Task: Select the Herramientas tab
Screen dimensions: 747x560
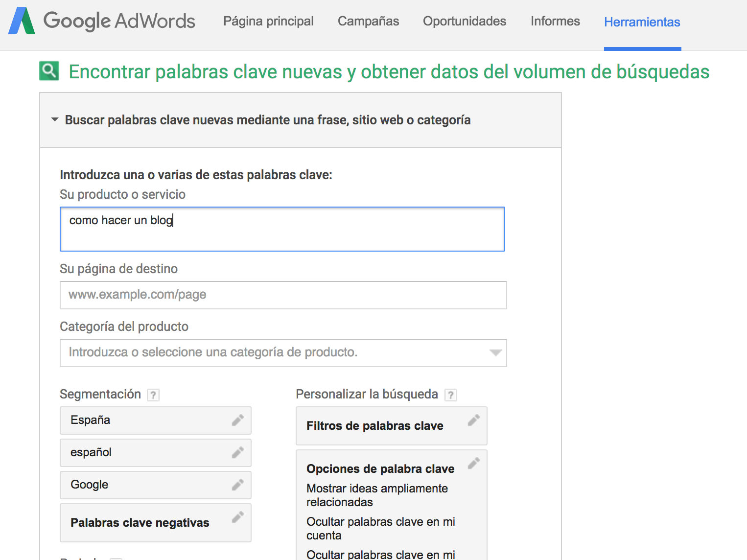Action: click(x=642, y=22)
